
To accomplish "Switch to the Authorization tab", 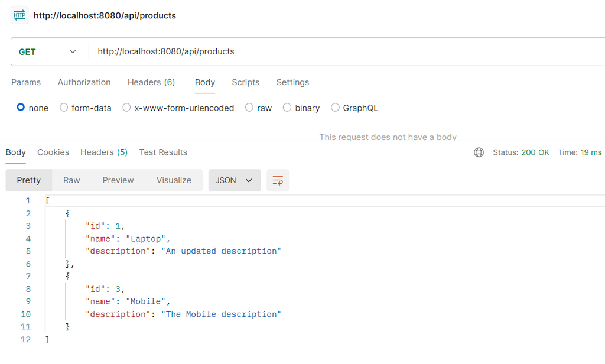I will tap(84, 82).
